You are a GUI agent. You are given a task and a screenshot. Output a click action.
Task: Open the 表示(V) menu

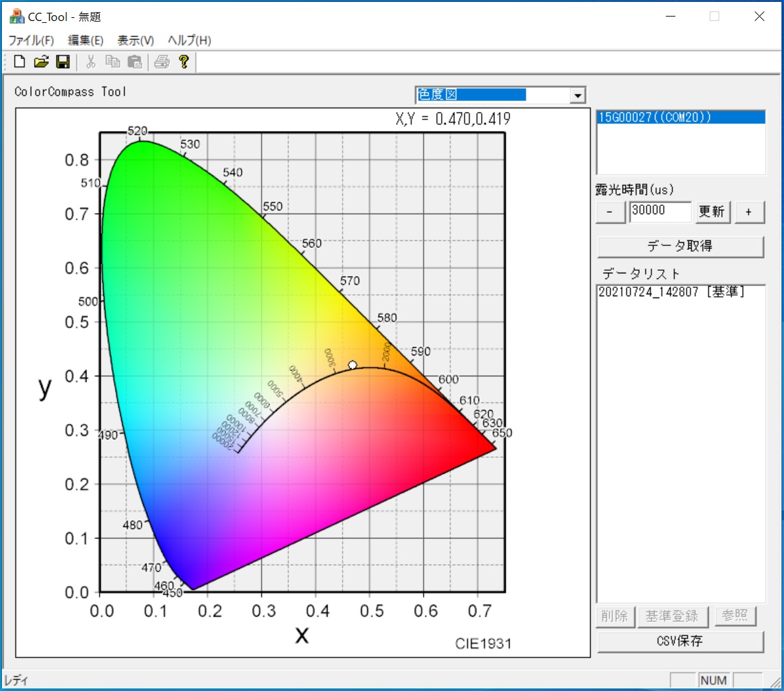click(x=136, y=40)
